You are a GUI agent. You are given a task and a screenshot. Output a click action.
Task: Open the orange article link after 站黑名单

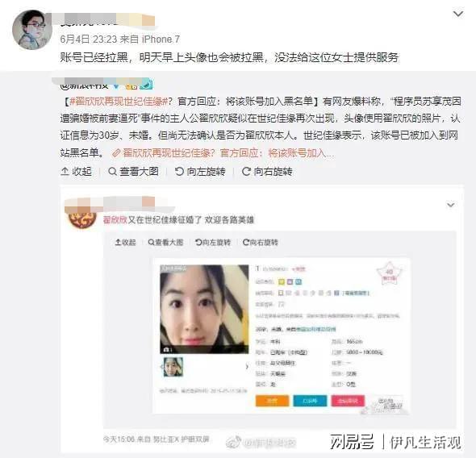pos(223,153)
